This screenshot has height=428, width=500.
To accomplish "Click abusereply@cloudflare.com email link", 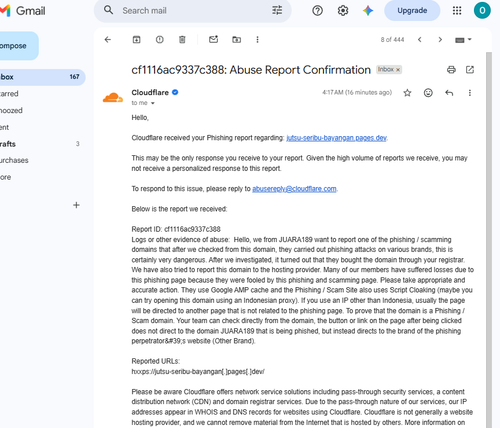I will point(294,189).
